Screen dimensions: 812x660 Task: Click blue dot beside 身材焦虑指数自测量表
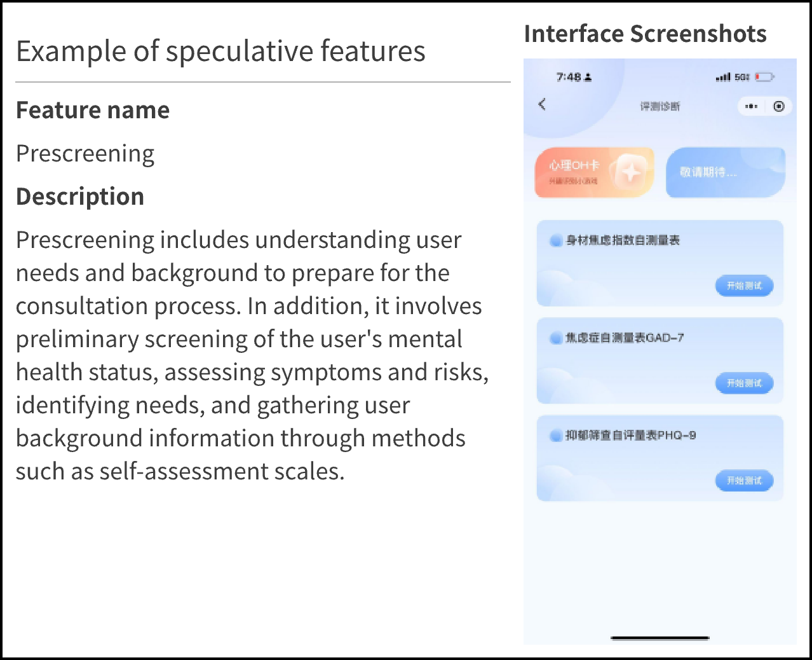(556, 240)
